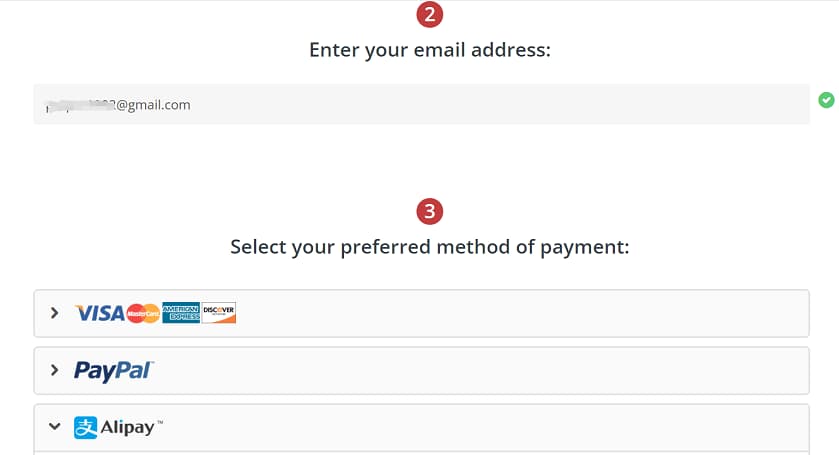Expand the PayPal payment option chevron

[55, 371]
